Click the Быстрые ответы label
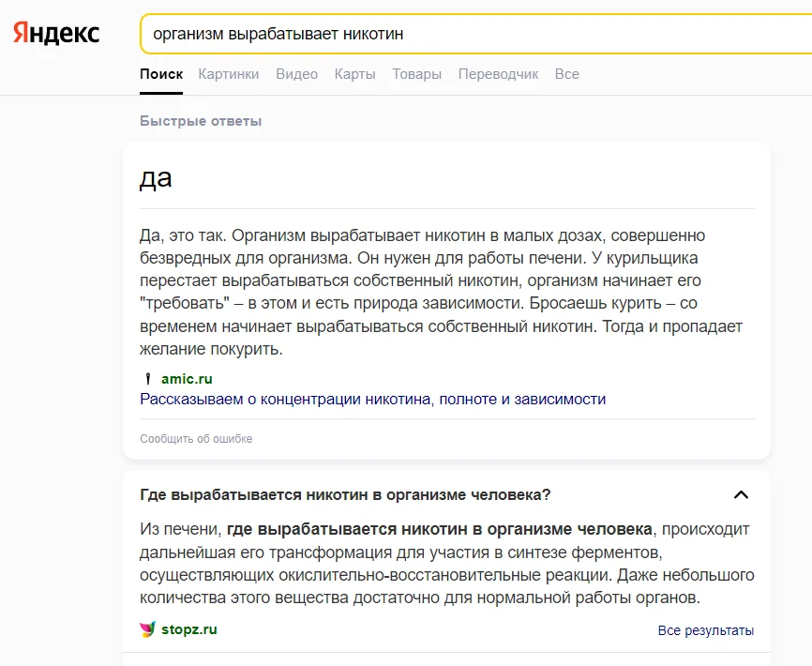 [200, 120]
